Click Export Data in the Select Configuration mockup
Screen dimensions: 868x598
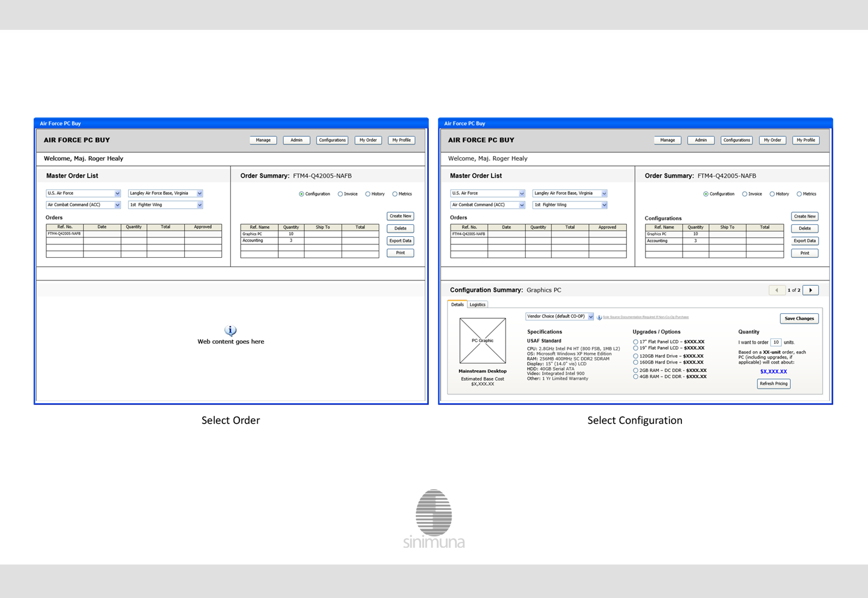point(805,241)
